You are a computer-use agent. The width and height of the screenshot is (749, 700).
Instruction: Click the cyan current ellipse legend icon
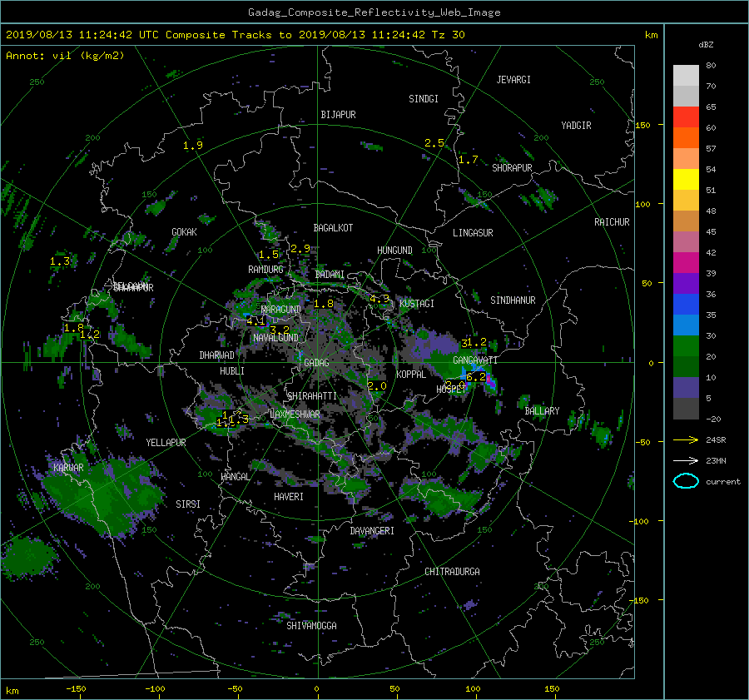(686, 481)
